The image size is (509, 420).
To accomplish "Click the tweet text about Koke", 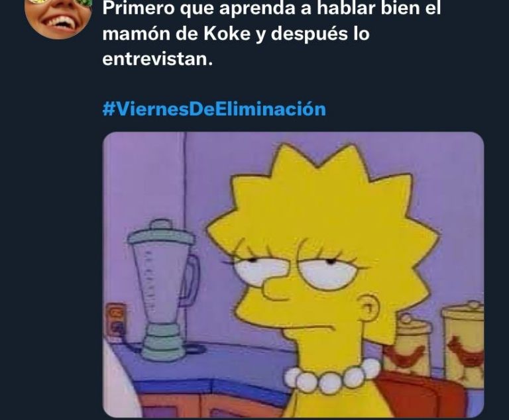I will [272, 34].
